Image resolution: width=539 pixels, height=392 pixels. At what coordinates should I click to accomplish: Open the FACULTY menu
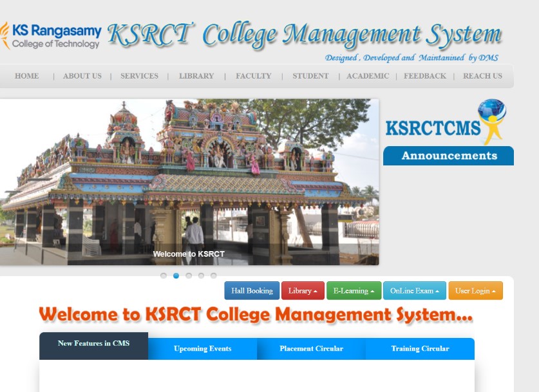click(253, 76)
